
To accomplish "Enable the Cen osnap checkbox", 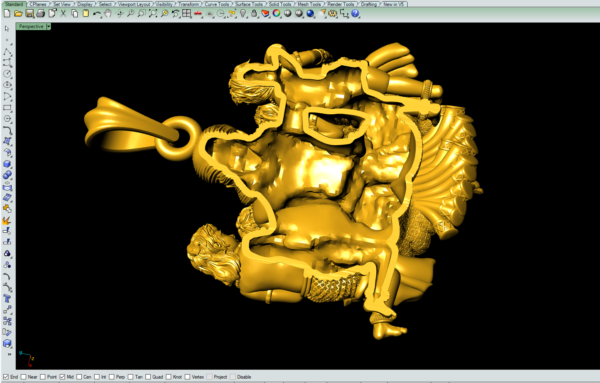I will (79, 377).
